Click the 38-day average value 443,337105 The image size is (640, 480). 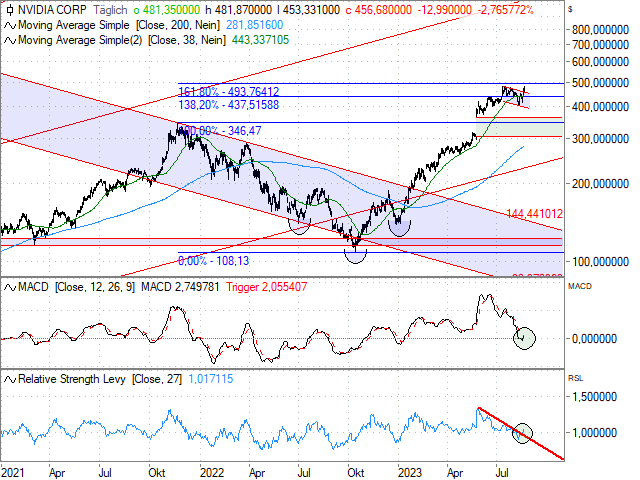coord(260,40)
